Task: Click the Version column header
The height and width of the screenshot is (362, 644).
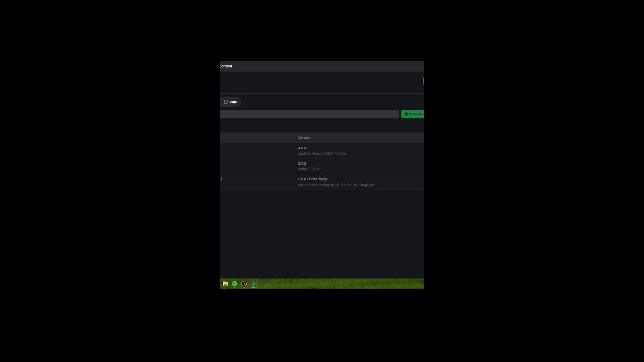Action: [x=304, y=138]
